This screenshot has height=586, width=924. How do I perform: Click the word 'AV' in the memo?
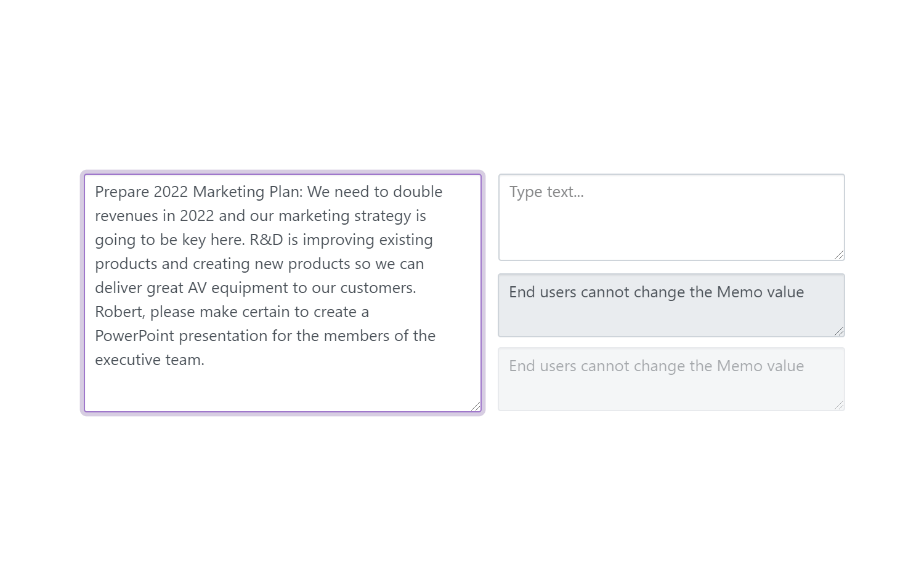pos(197,288)
